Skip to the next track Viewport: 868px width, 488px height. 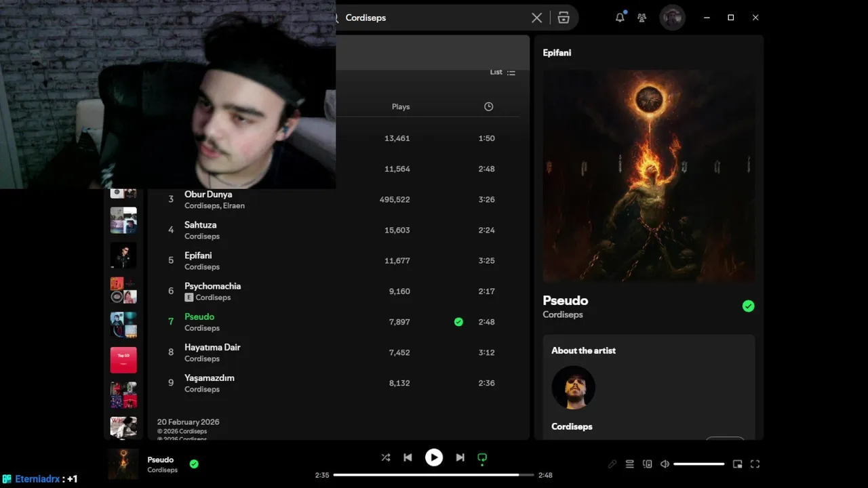click(x=460, y=457)
